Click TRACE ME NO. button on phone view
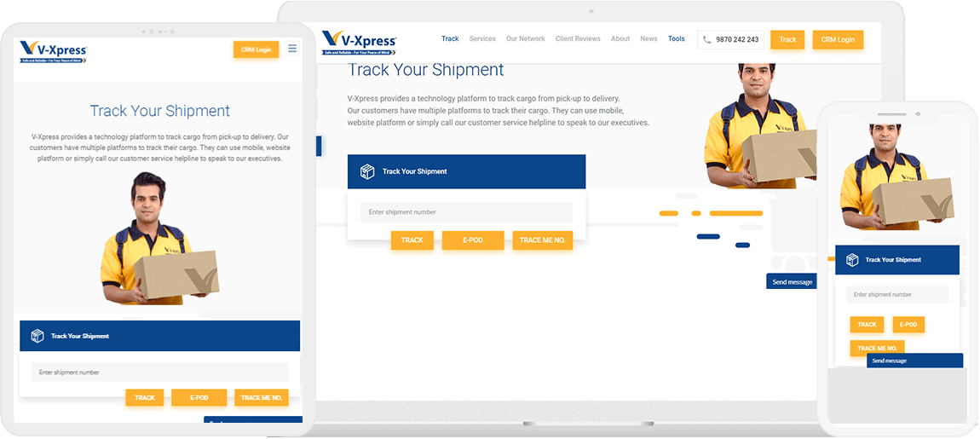 (877, 349)
